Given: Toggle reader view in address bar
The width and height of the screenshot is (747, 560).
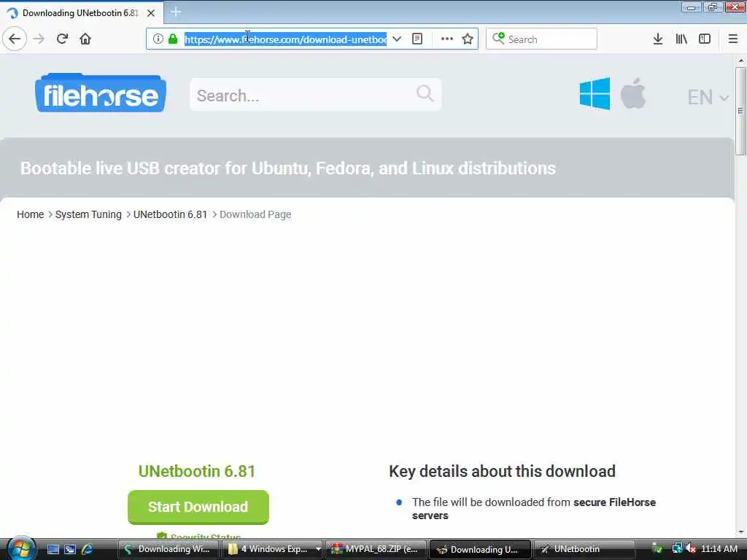Looking at the screenshot, I should [x=417, y=39].
